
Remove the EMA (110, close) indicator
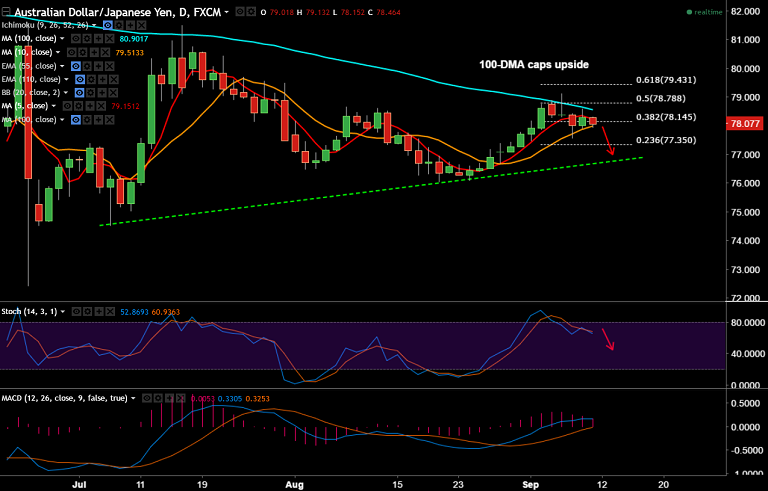pyautogui.click(x=114, y=79)
